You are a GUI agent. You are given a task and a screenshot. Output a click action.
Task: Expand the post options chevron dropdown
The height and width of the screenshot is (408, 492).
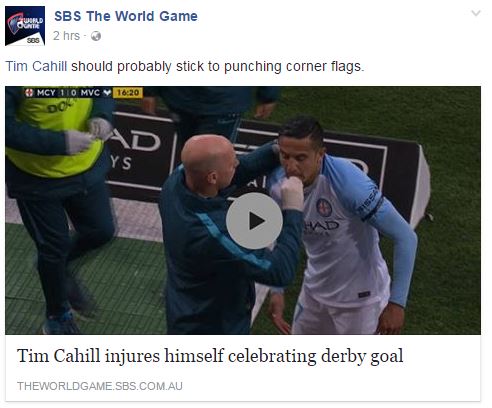pyautogui.click(x=476, y=13)
